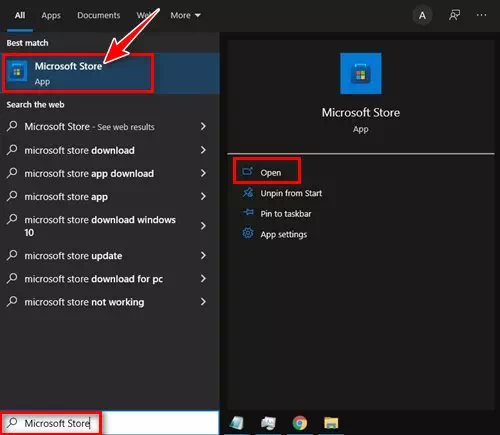Screen dimensions: 500x435
Task: Open the More filters dropdown
Action: pyautogui.click(x=185, y=15)
